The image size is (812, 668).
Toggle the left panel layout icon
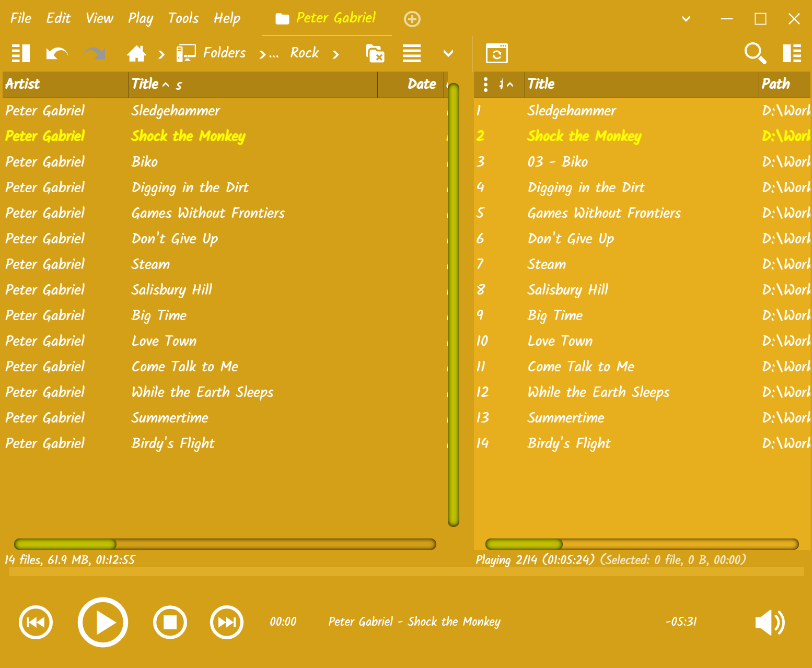21,53
